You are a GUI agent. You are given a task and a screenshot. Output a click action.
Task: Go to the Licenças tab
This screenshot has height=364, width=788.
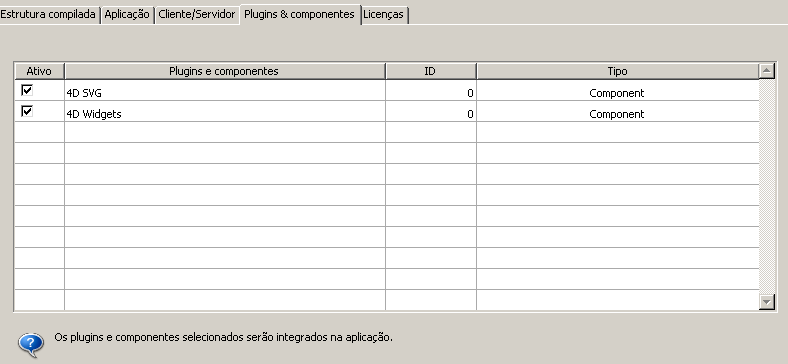(384, 15)
